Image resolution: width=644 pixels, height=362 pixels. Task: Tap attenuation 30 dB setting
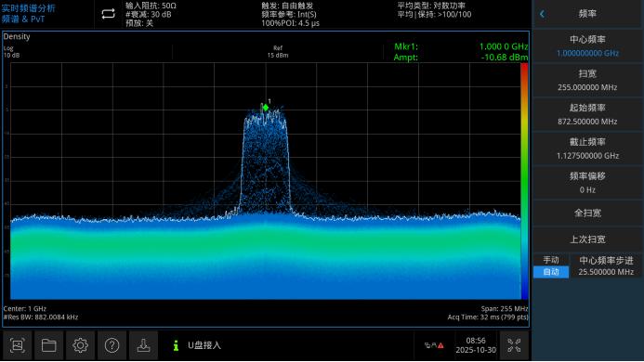149,14
